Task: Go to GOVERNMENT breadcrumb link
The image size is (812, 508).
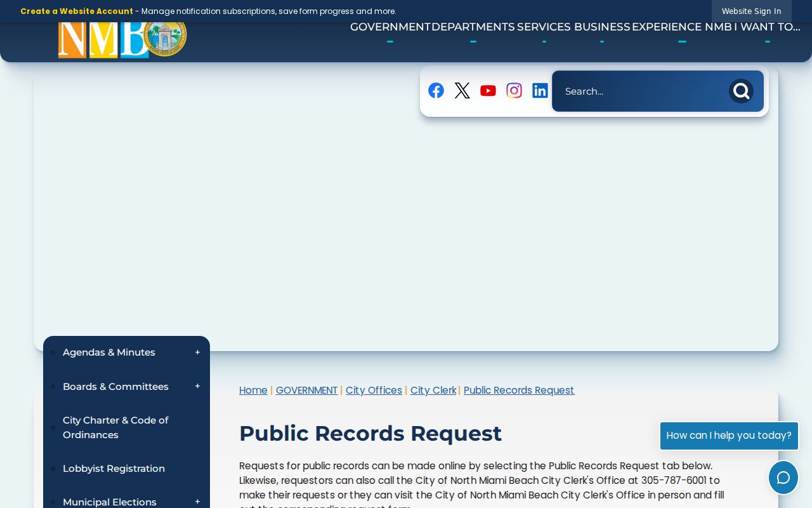Action: pyautogui.click(x=306, y=391)
